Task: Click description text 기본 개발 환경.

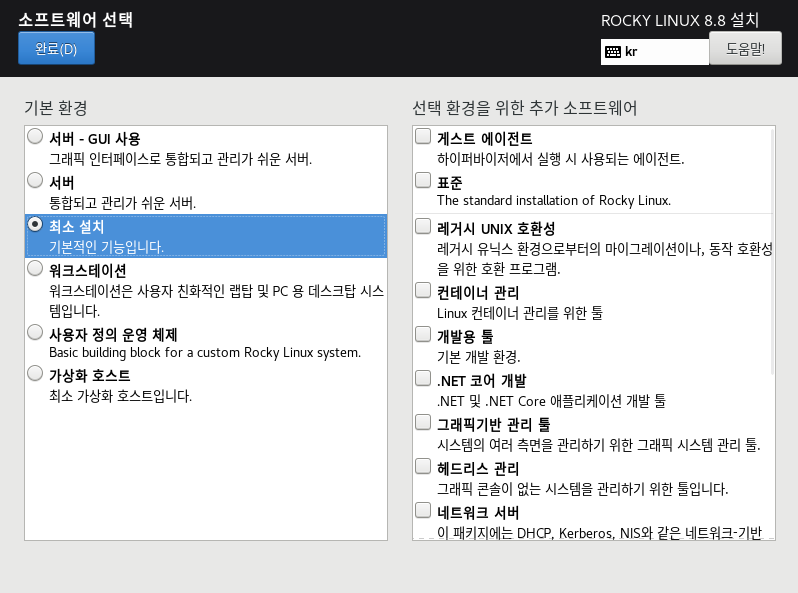Action: click(478, 357)
